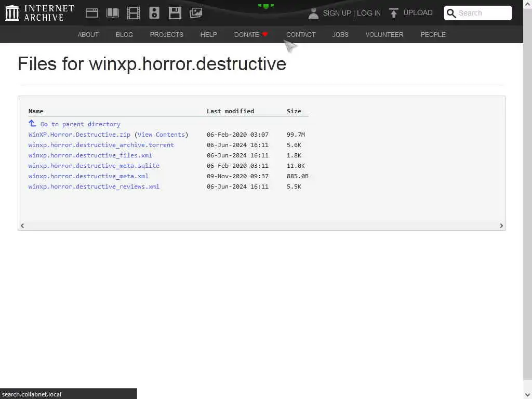The height and width of the screenshot is (399, 532).
Task: Open the JOBS menu item
Action: (340, 35)
